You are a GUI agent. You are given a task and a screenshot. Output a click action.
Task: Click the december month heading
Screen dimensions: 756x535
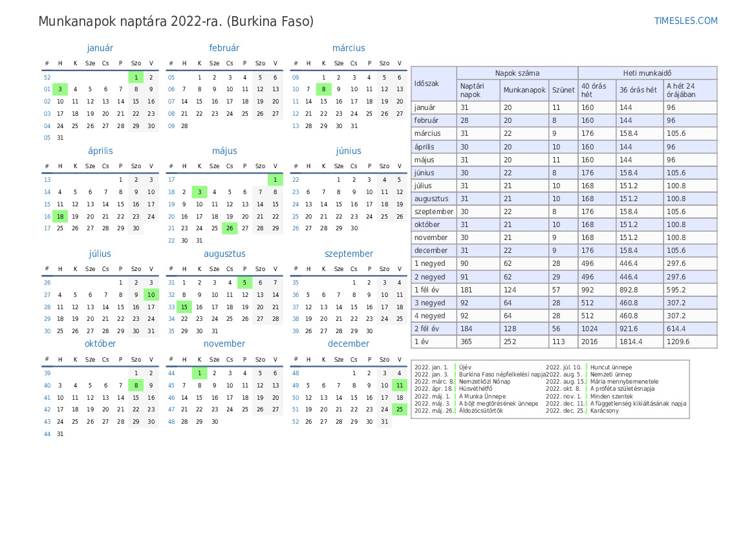click(x=348, y=344)
